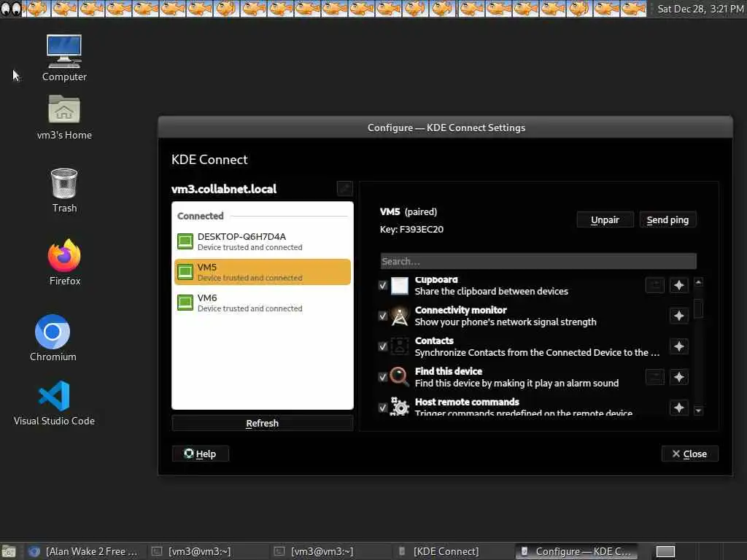The image size is (747, 560).
Task: Click the eyes applet in top panel
Action: 10,9
